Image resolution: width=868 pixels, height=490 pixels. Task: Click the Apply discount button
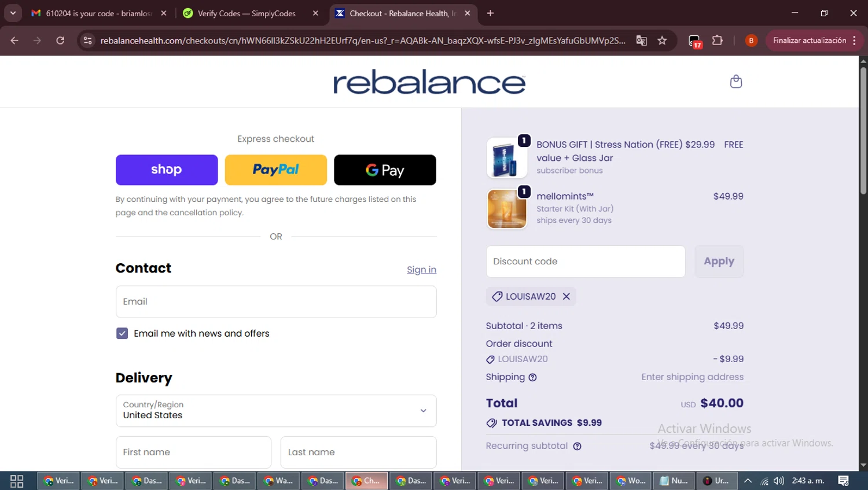tap(719, 261)
